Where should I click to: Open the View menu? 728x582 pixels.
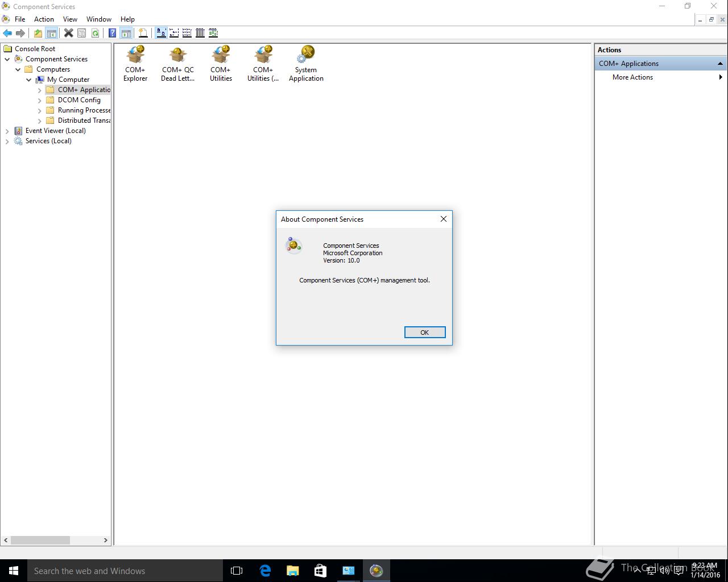tap(70, 19)
